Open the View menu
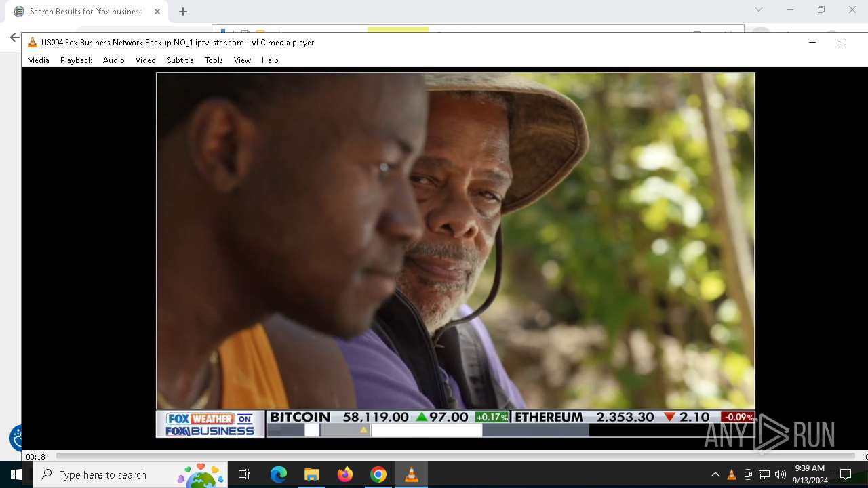Image resolution: width=868 pixels, height=488 pixels. 242,60
